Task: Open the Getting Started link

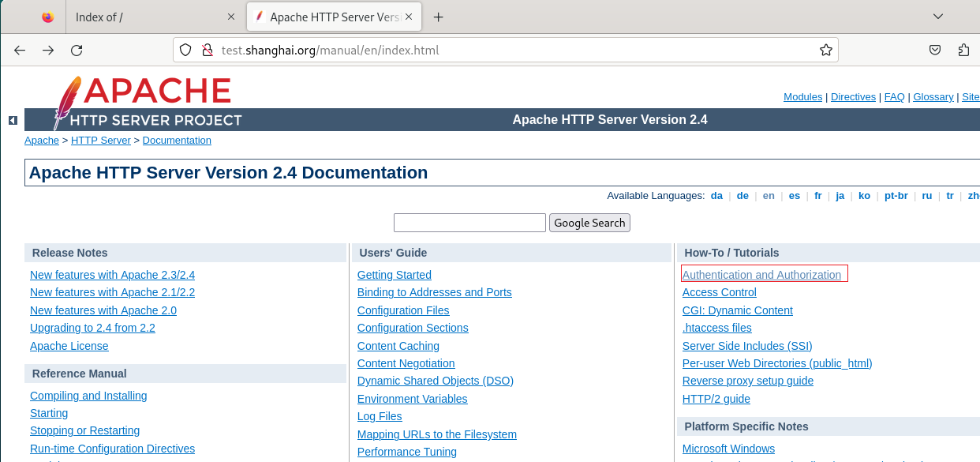Action: tap(395, 275)
